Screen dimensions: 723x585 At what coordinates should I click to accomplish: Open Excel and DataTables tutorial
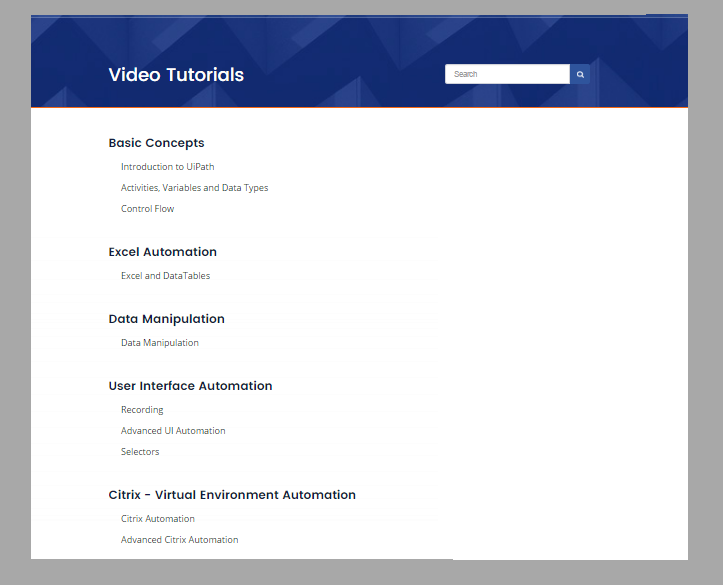pos(165,276)
